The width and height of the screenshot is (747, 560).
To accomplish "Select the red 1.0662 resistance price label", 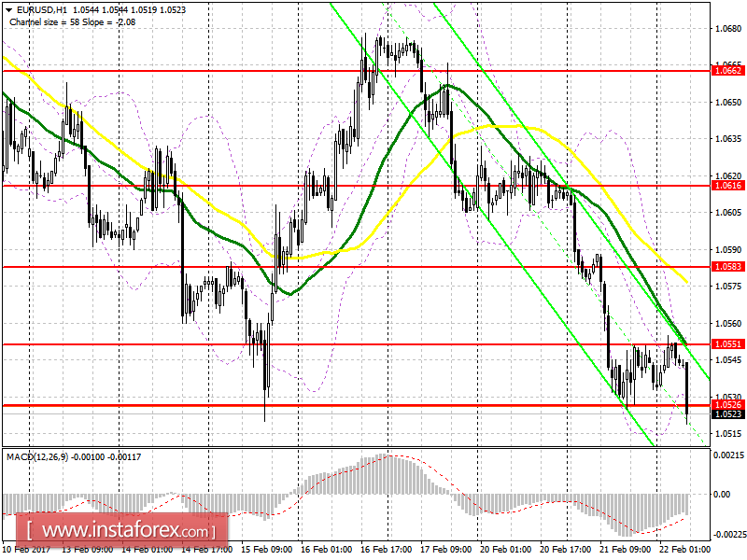I will pyautogui.click(x=727, y=71).
